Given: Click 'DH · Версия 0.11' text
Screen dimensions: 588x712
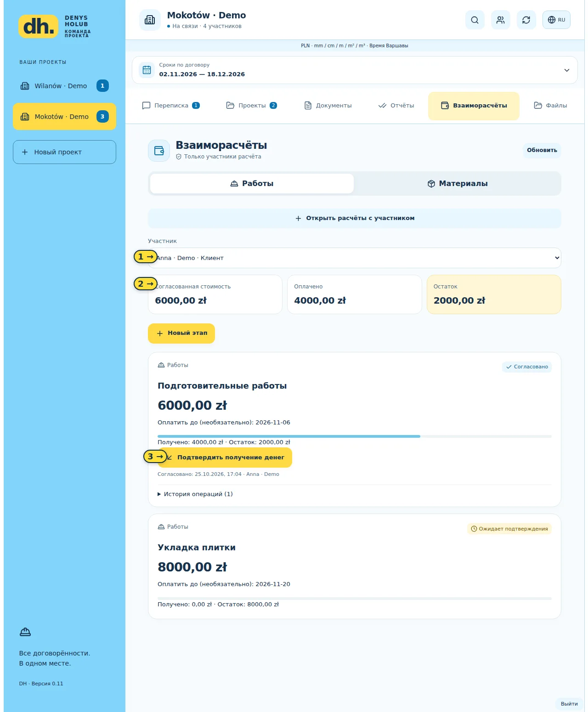Looking at the screenshot, I should [x=41, y=684].
